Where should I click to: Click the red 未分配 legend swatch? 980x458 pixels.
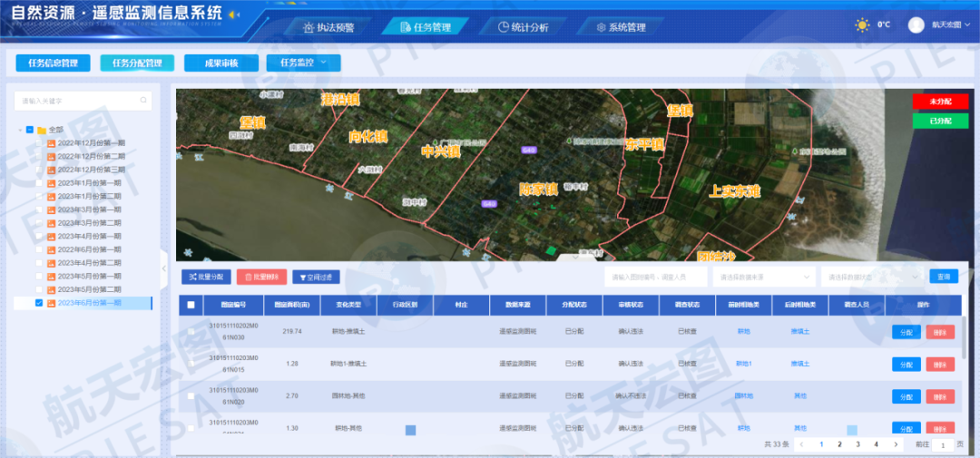[x=940, y=102]
